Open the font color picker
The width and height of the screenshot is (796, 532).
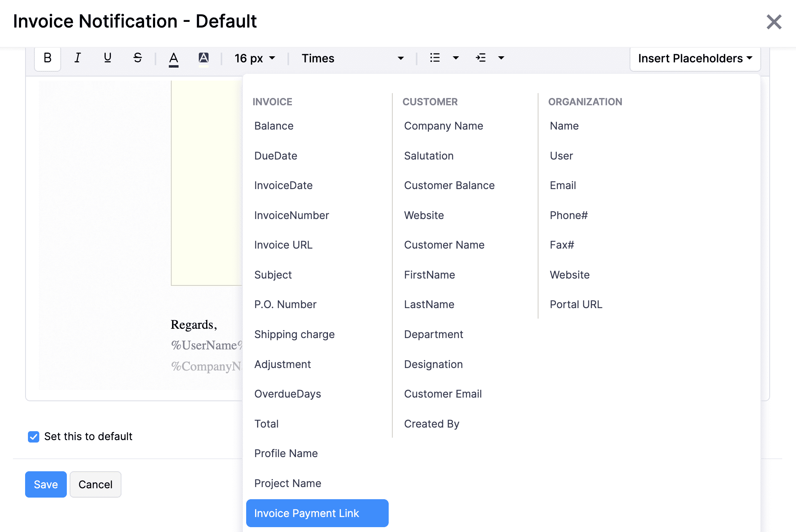173,58
